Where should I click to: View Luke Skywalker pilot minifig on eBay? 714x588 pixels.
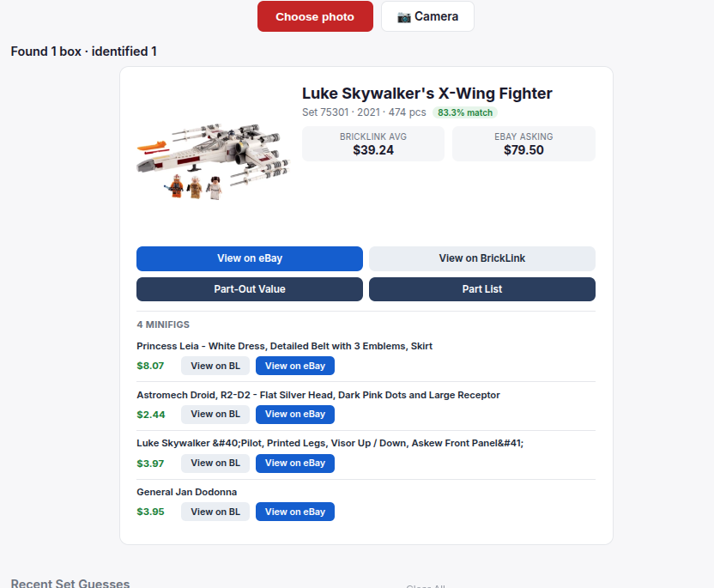click(x=295, y=464)
